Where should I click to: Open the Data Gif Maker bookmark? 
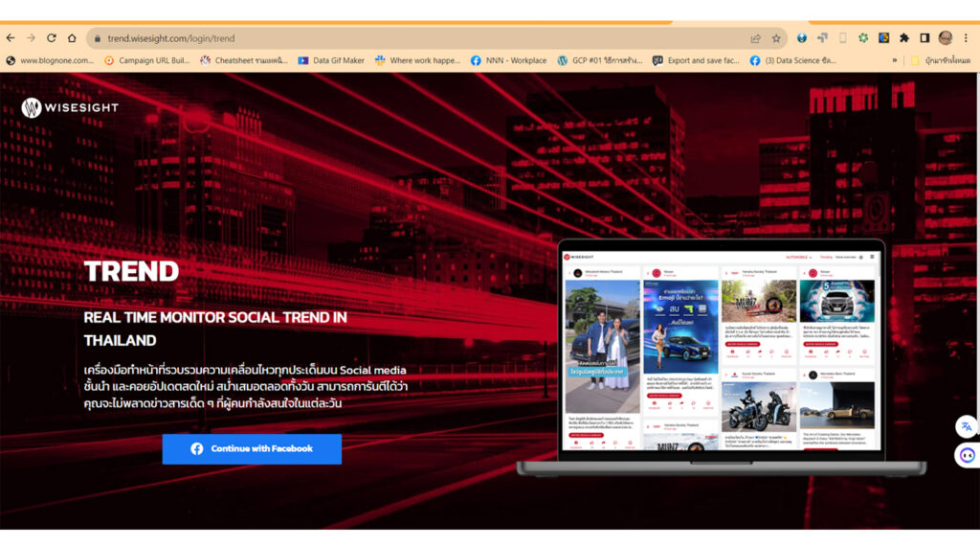tap(331, 60)
